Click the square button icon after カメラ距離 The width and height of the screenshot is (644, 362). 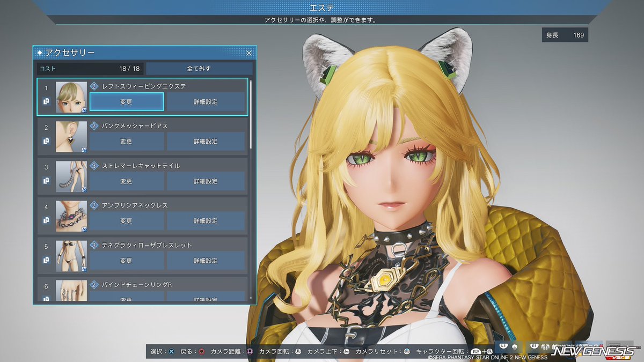[250, 352]
